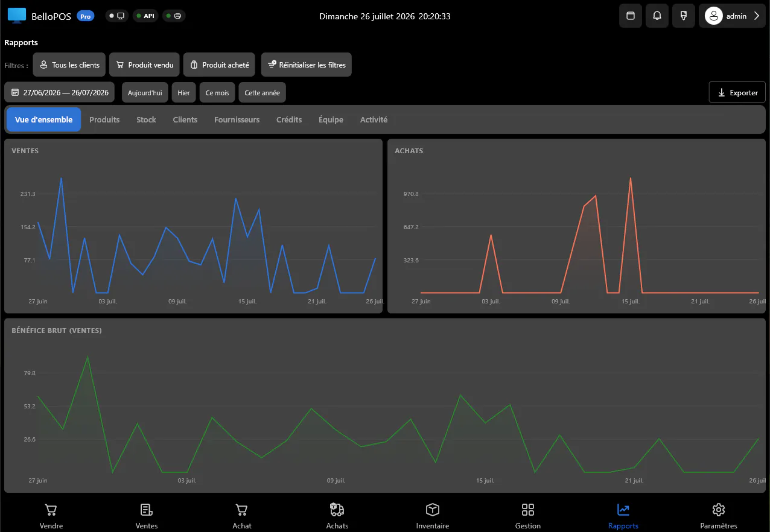Open the Tous les clients filter
Viewport: 770px width, 532px height.
(69, 65)
